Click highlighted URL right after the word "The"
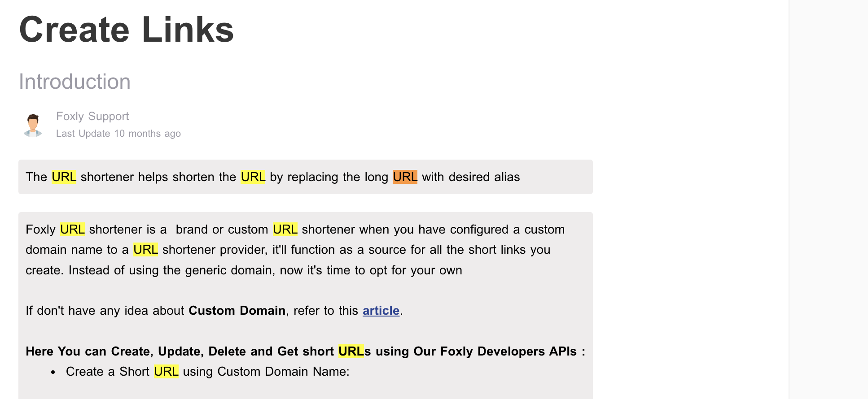The image size is (868, 399). (64, 177)
